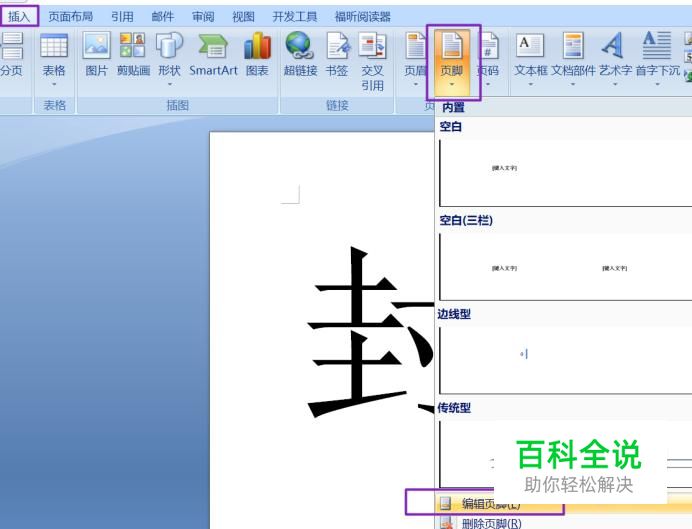Switch to the 邮件 tab
The image size is (692, 529).
163,17
